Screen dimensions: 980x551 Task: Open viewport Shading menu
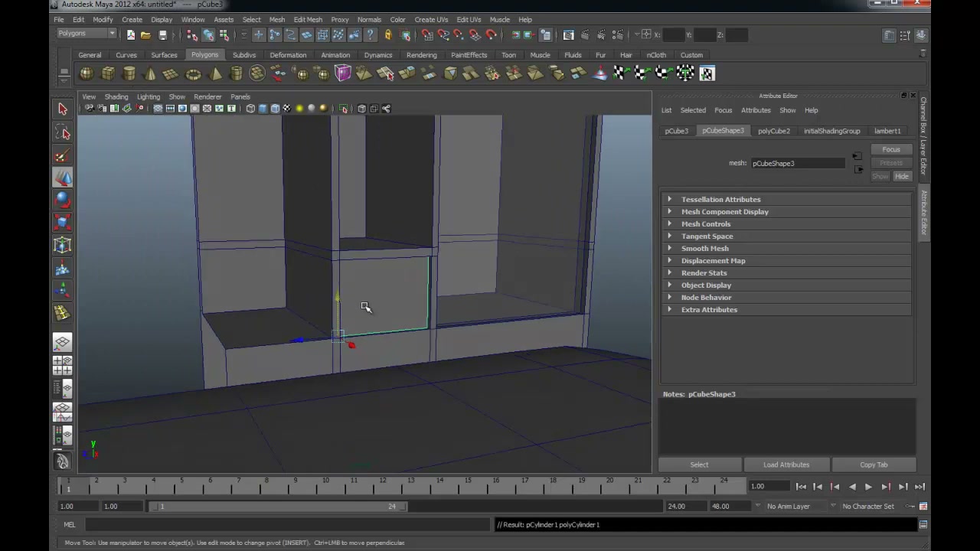116,96
